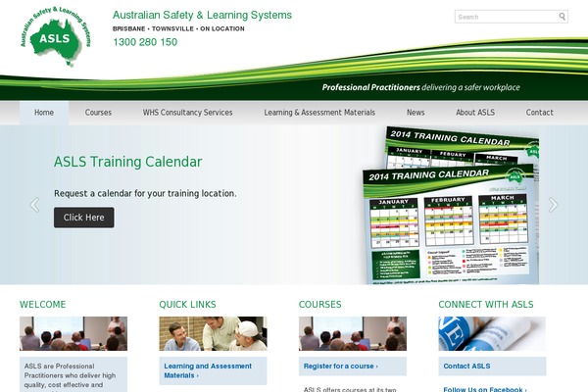This screenshot has height=392, width=588.
Task: Open Follow Us on Facebook link
Action: (x=485, y=389)
